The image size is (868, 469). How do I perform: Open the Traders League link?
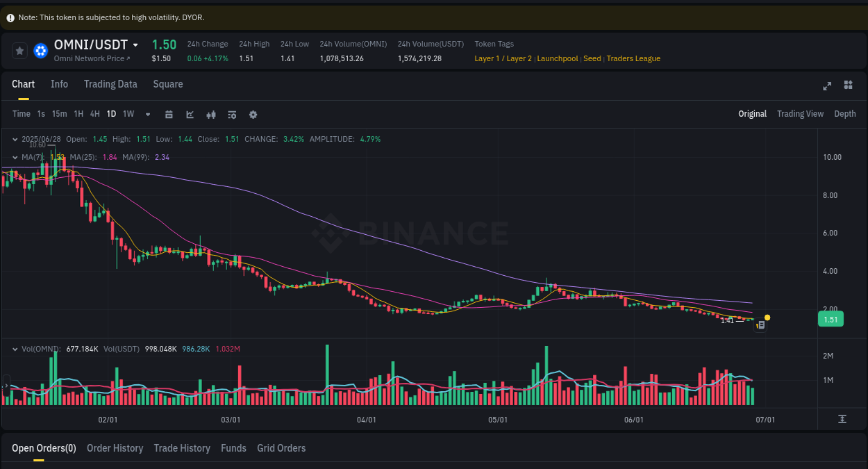pyautogui.click(x=633, y=58)
